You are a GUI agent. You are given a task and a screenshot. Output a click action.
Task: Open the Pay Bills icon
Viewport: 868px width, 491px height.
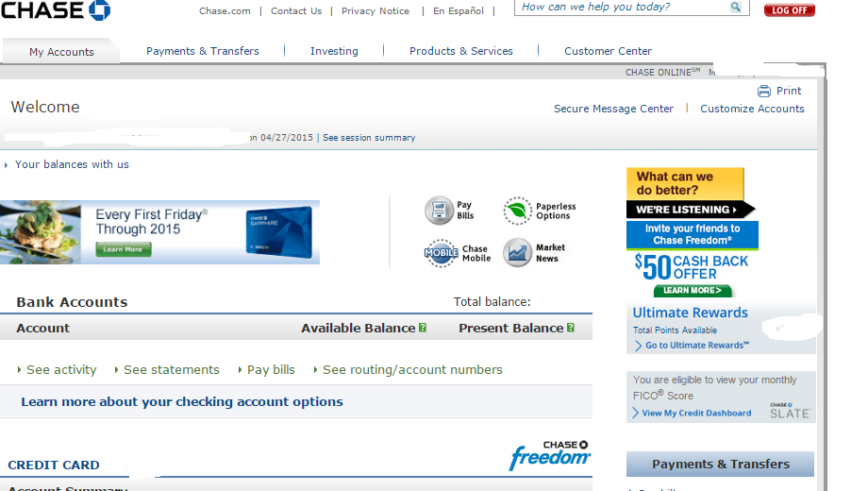pos(439,210)
